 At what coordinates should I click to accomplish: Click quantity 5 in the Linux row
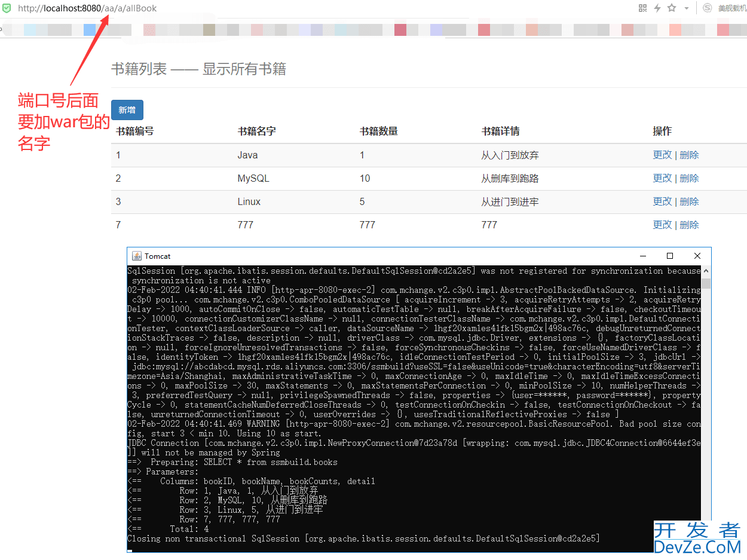click(x=362, y=201)
